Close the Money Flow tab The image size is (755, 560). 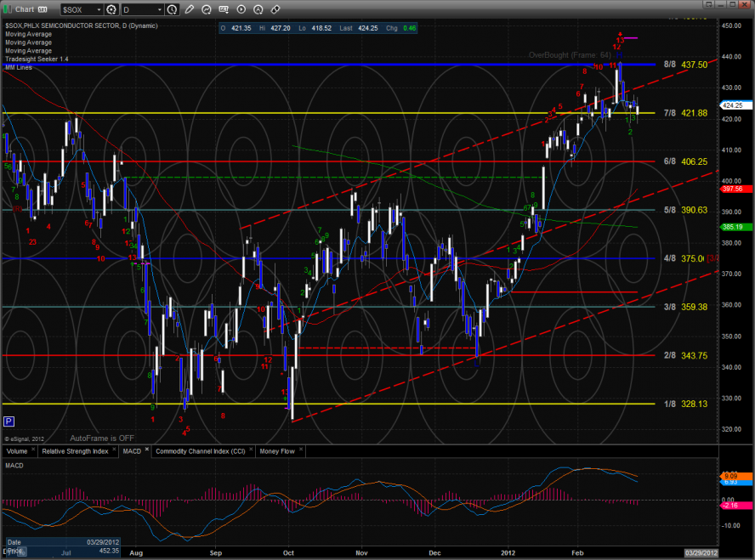point(304,450)
